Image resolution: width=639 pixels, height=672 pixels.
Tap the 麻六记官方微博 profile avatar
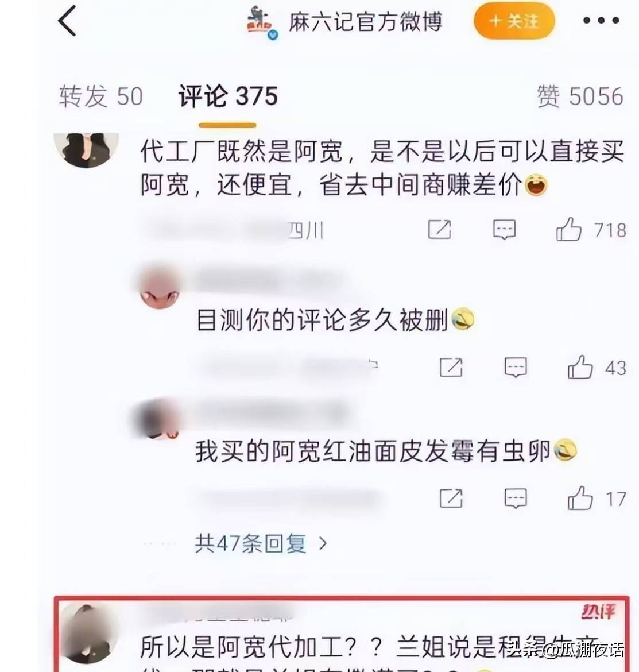pyautogui.click(x=262, y=22)
